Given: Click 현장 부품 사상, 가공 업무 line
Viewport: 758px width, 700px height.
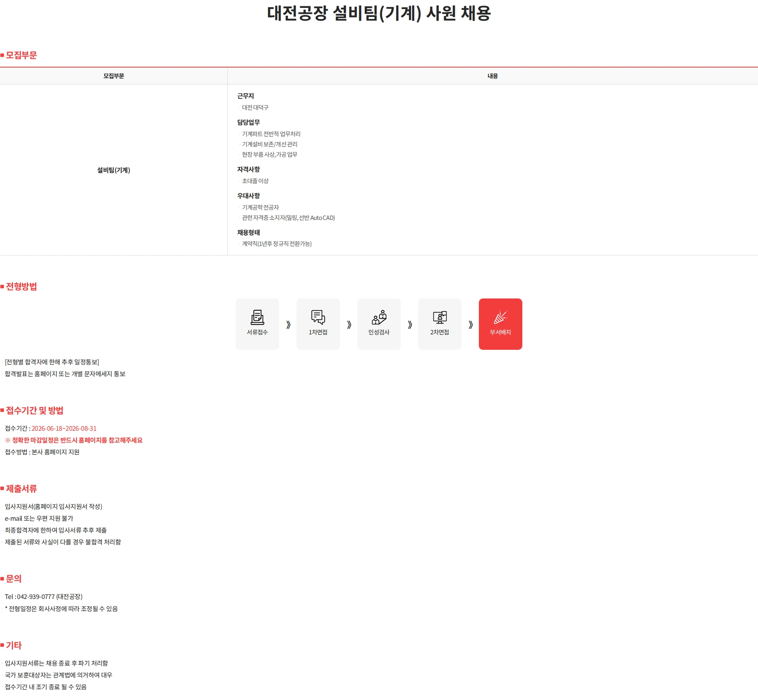Looking at the screenshot, I should [270, 154].
